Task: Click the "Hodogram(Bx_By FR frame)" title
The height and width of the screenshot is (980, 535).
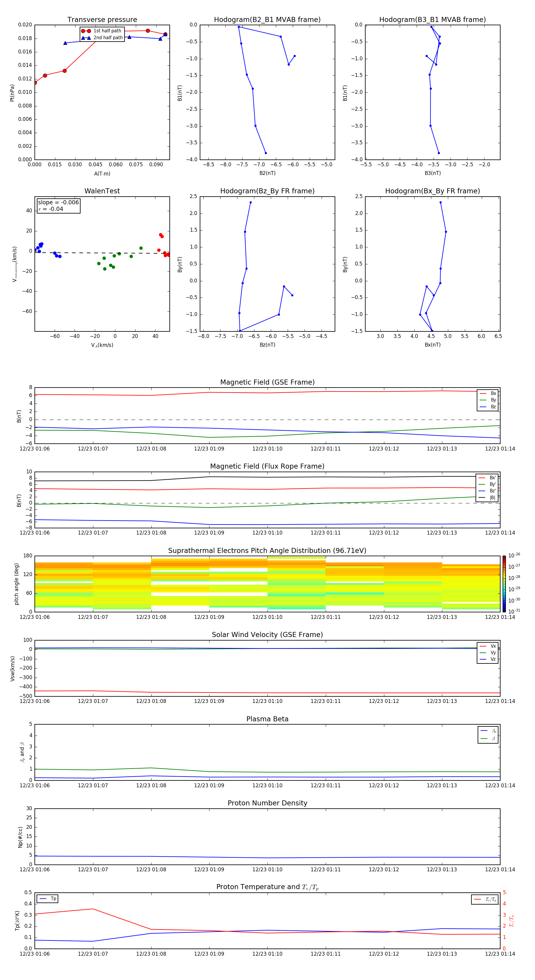Action: pos(432,191)
